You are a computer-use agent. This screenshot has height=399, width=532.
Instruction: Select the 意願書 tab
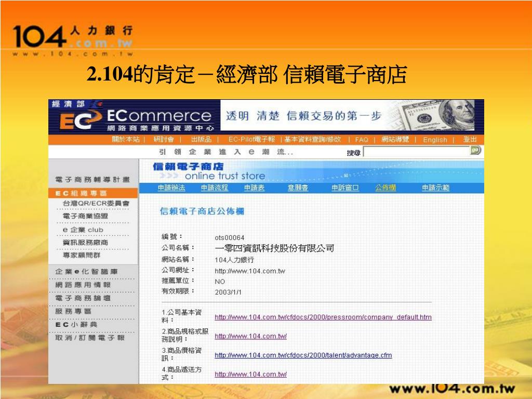click(298, 188)
